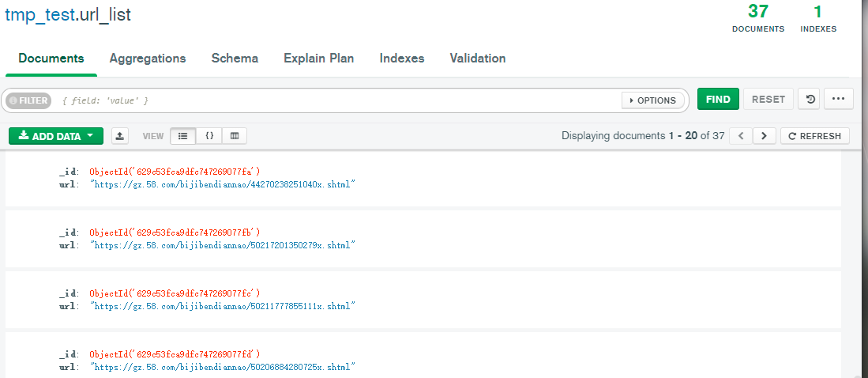The width and height of the screenshot is (868, 378).
Task: Click the export collection icon button
Action: tap(120, 136)
